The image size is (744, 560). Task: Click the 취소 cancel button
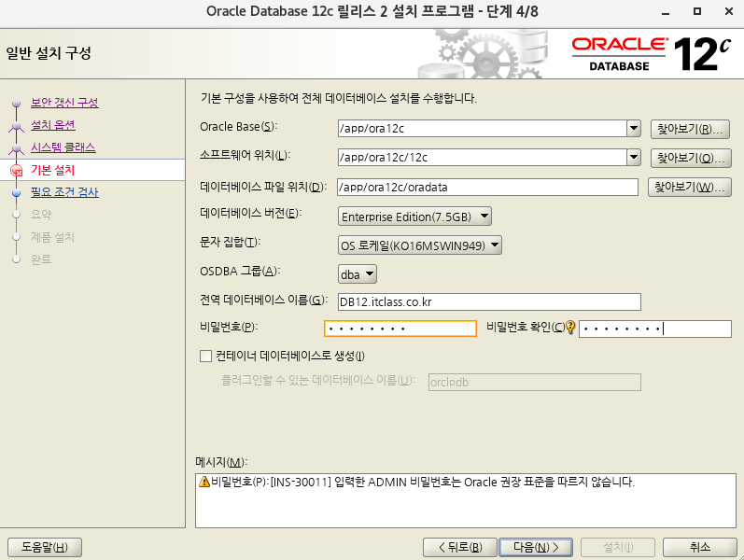(x=700, y=547)
